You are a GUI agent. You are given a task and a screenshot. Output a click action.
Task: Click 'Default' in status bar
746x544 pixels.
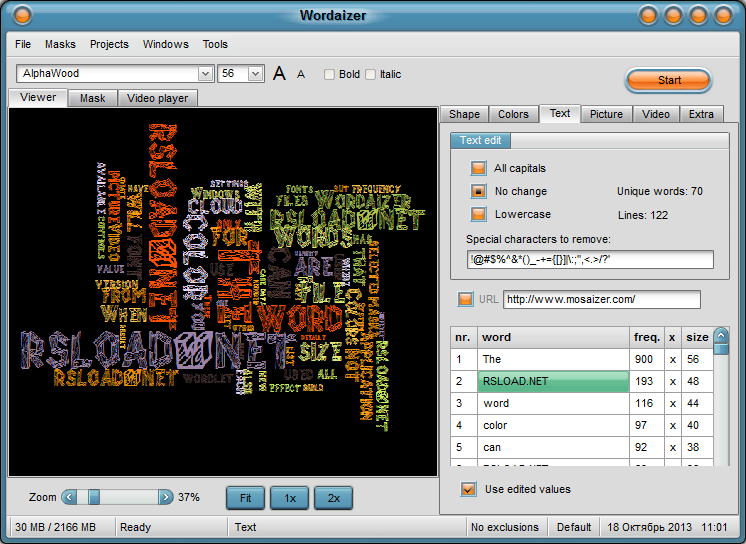(574, 527)
